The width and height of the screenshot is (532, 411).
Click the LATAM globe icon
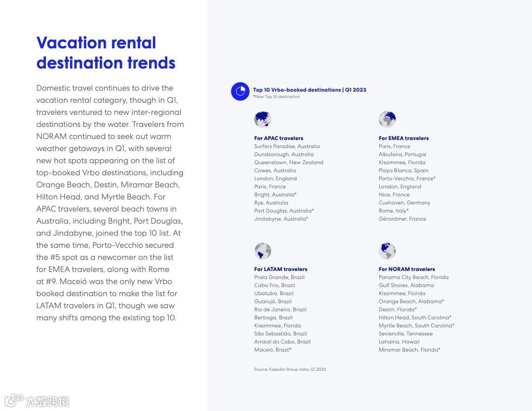click(x=262, y=251)
